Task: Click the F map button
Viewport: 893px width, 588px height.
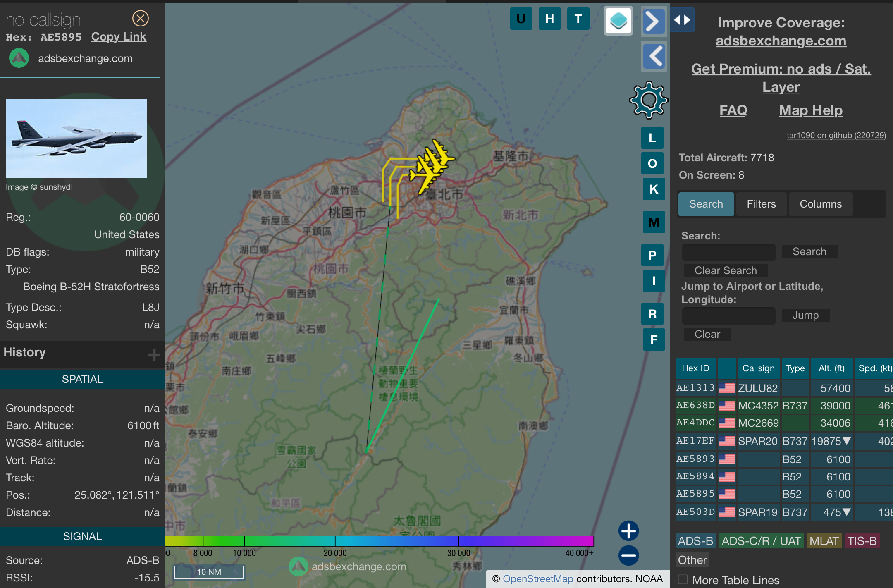Action: coord(654,339)
